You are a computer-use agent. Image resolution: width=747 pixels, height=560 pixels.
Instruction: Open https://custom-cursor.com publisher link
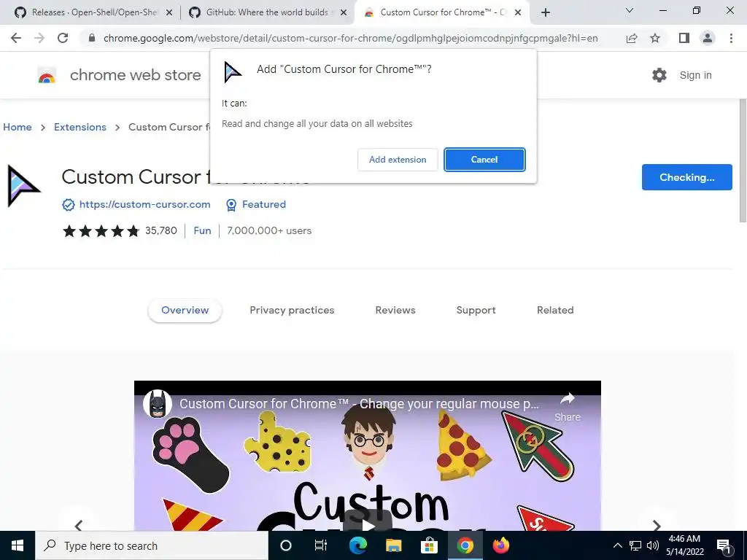(145, 204)
